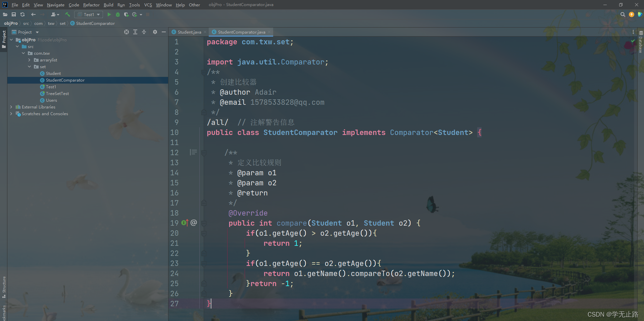Click the reload from disk icon
644x321 pixels.
(x=22, y=14)
